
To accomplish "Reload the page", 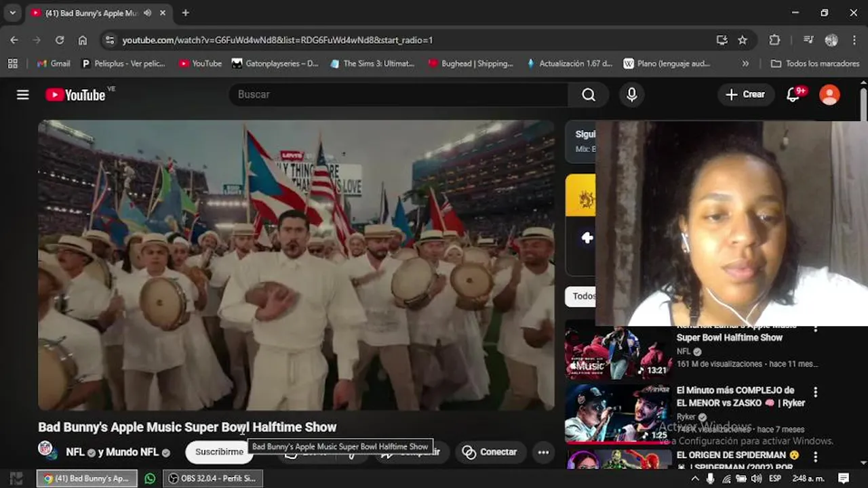I will point(60,40).
